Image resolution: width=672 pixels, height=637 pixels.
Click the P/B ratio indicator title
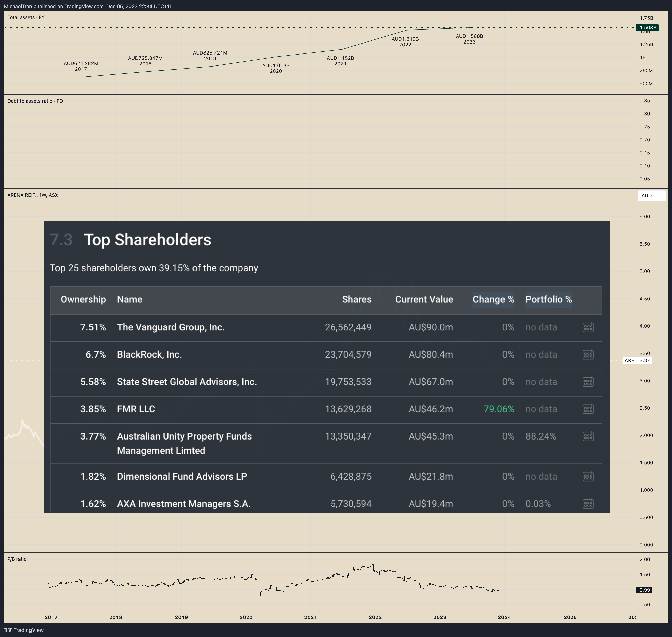(x=17, y=559)
